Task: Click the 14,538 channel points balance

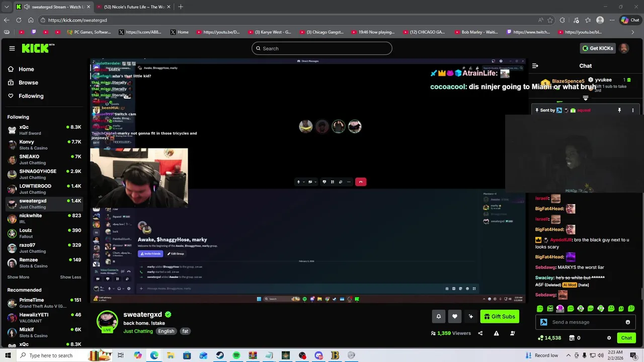Action: click(549, 338)
